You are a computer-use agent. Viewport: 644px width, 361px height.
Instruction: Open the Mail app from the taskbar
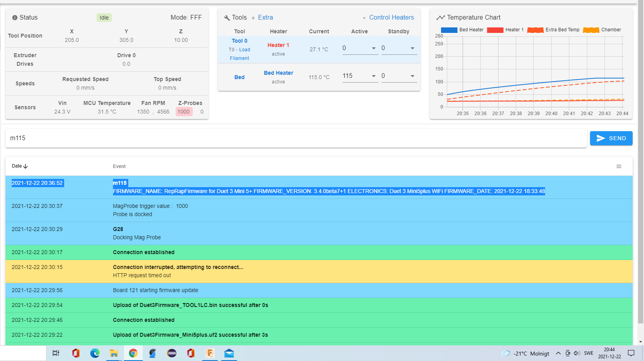pyautogui.click(x=229, y=353)
